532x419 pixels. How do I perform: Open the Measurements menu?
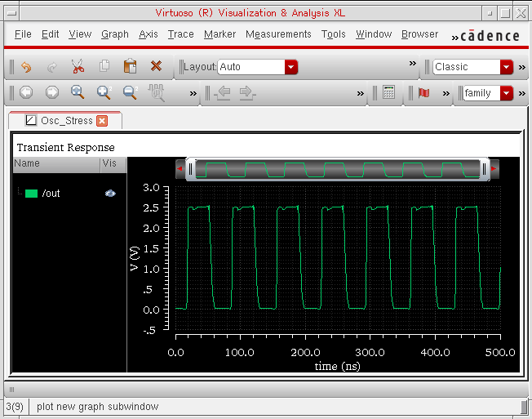pyautogui.click(x=278, y=34)
